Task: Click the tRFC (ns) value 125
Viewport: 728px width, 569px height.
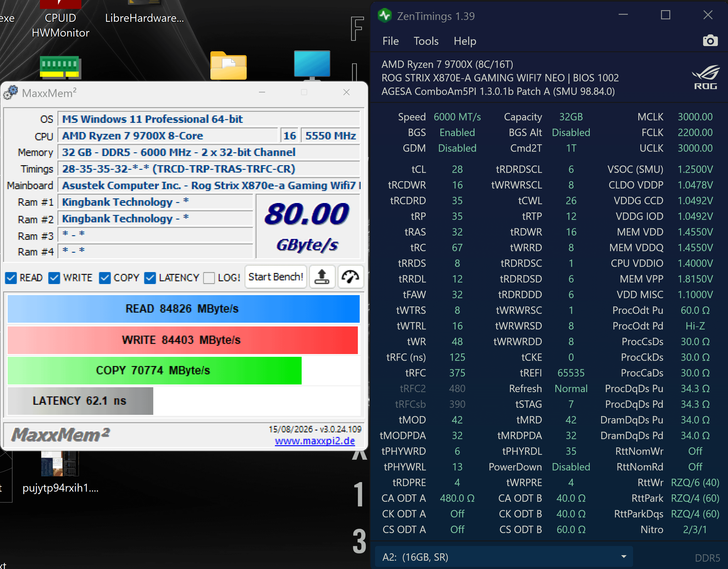Action: tap(457, 357)
